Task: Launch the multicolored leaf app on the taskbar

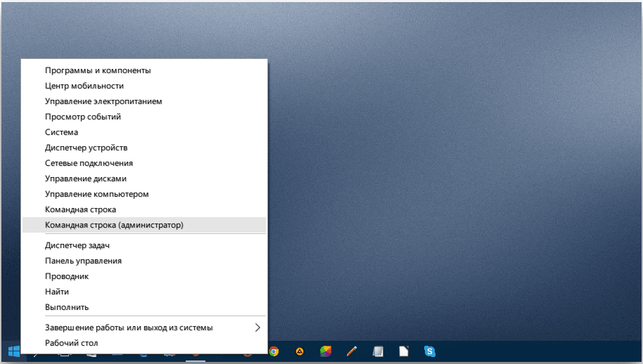Action: (326, 351)
